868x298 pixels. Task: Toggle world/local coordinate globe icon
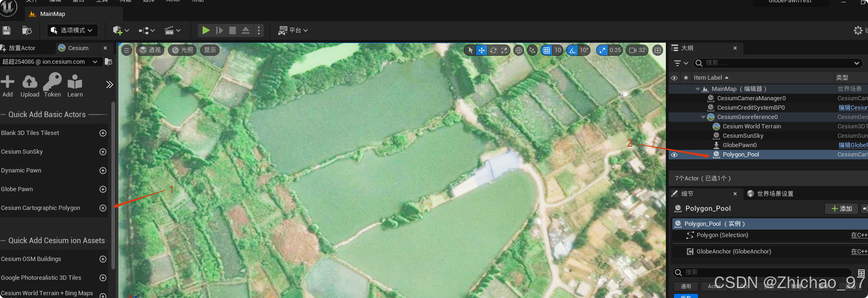tap(518, 50)
